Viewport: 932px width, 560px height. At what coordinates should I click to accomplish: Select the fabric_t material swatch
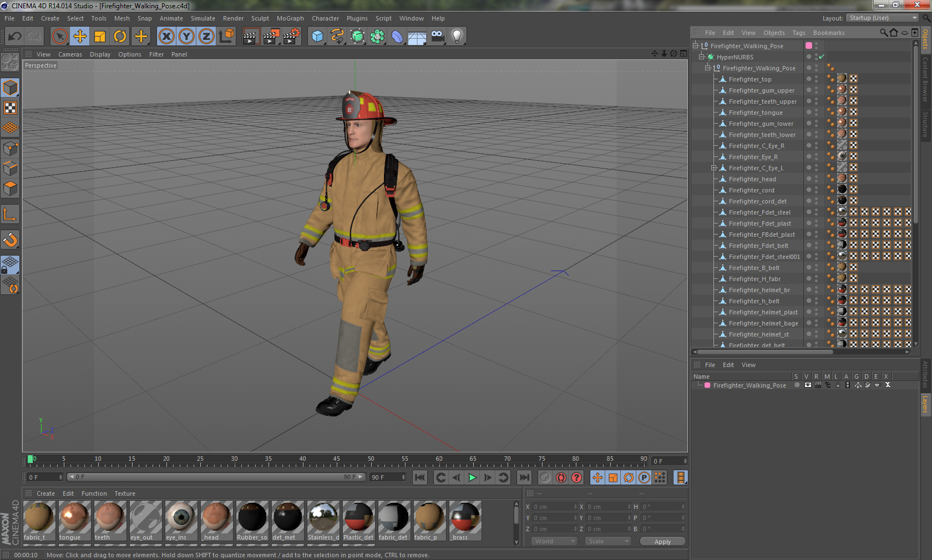pyautogui.click(x=39, y=521)
